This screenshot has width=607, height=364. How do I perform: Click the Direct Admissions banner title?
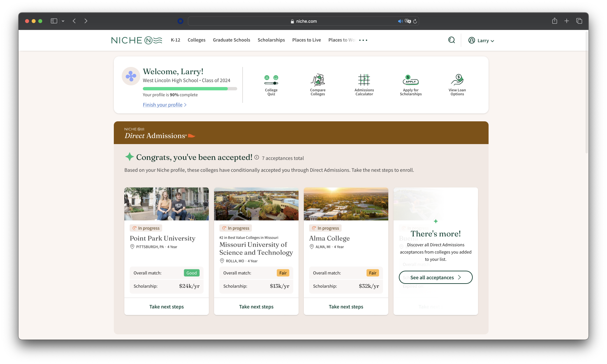click(155, 136)
